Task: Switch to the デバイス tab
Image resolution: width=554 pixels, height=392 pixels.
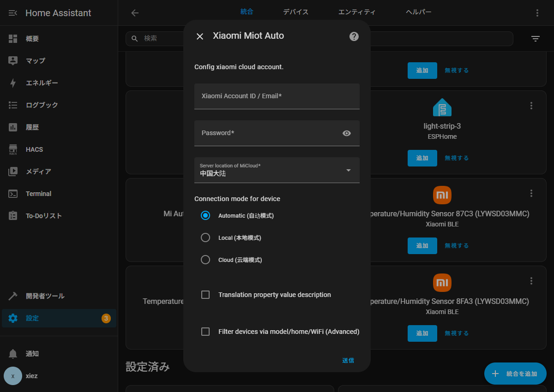Action: [x=296, y=12]
